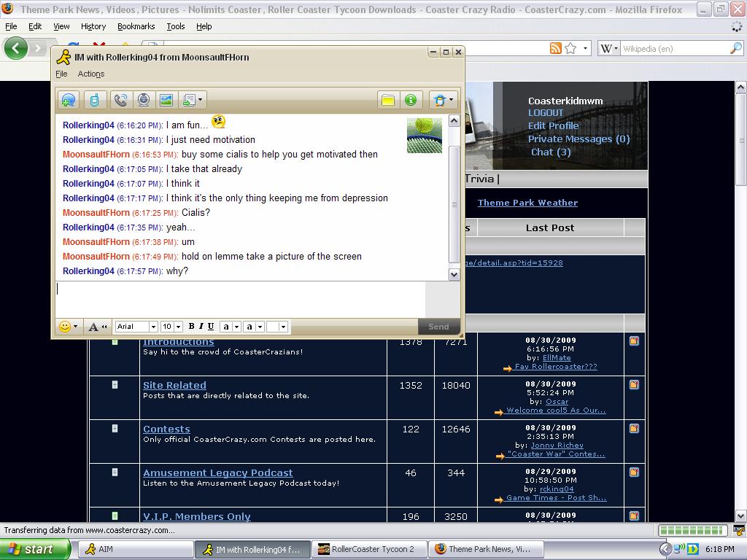Viewport: 747px width, 560px height.
Task: Click the Wikipedia search input field
Action: [x=674, y=49]
